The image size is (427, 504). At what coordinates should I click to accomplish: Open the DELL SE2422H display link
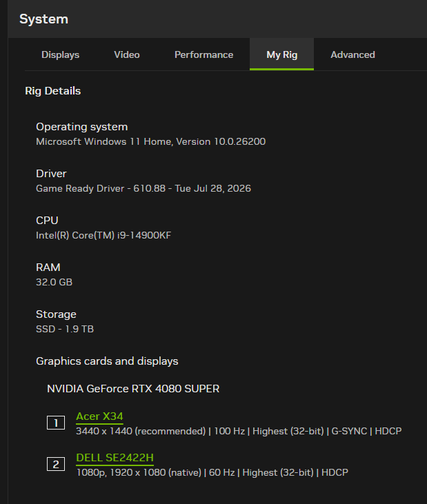point(115,458)
